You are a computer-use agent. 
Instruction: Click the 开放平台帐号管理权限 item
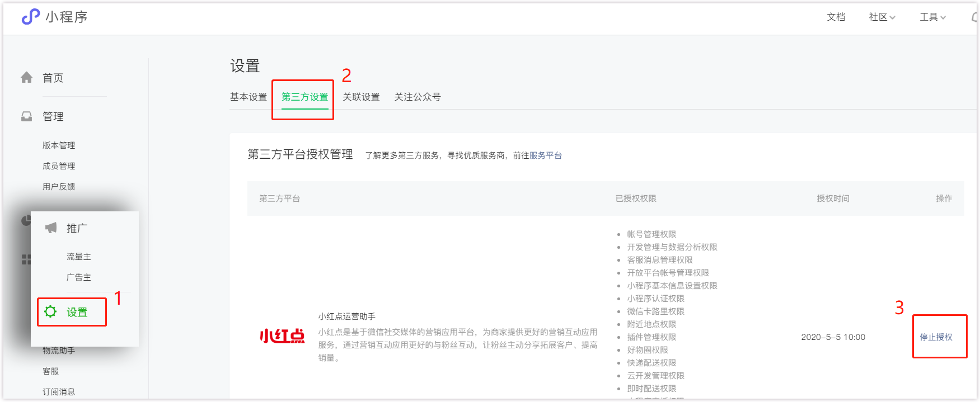[668, 273]
